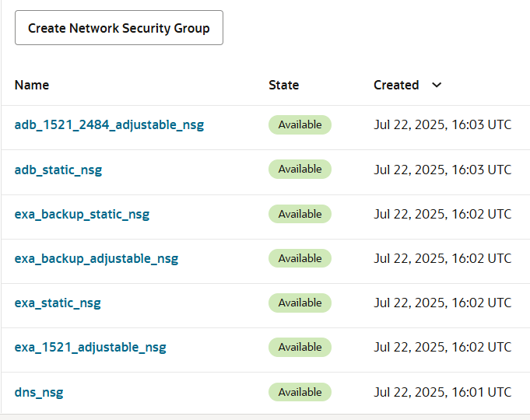Image resolution: width=530 pixels, height=420 pixels.
Task: Click the Create Network Security Group button
Action: (119, 28)
